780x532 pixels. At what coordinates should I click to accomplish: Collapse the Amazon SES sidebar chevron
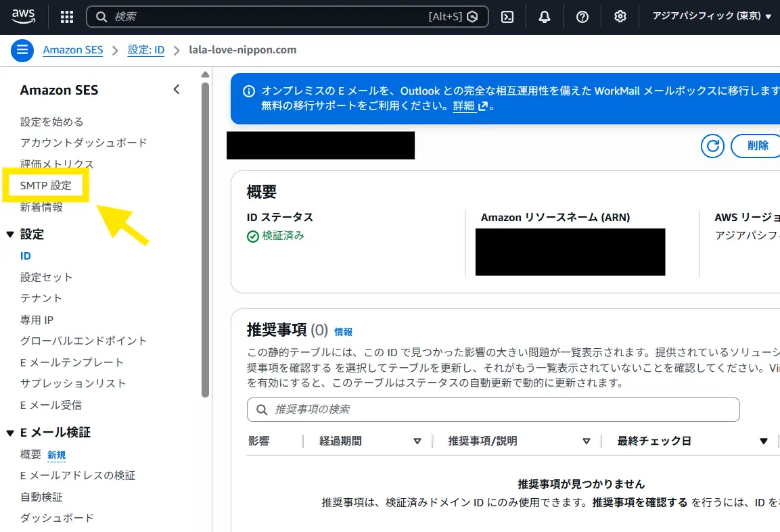tap(177, 89)
